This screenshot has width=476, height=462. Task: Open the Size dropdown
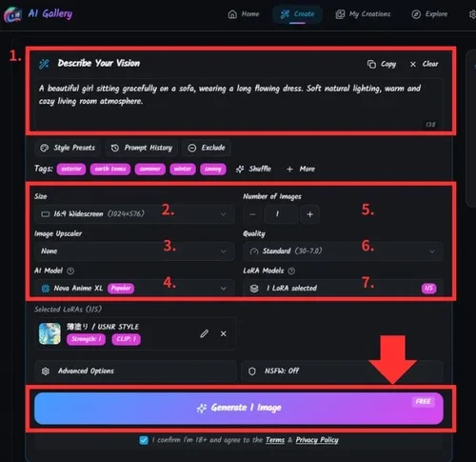134,214
